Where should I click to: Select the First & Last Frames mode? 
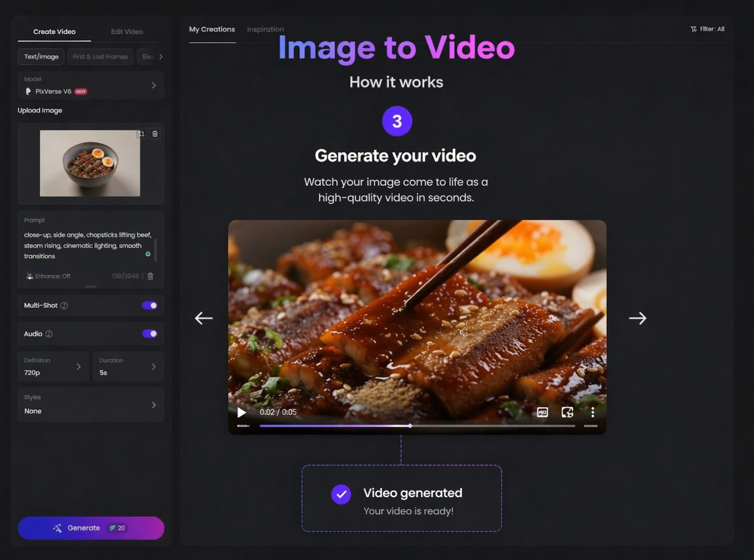(100, 57)
